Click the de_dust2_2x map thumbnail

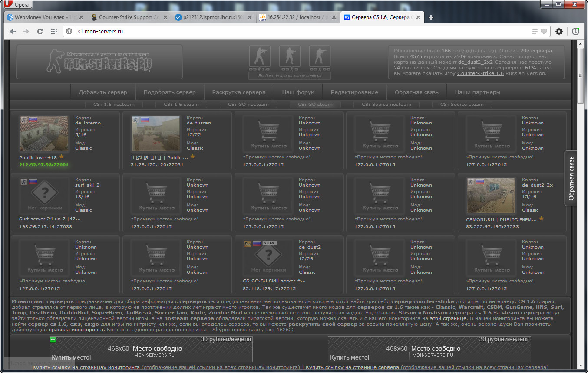[491, 196]
